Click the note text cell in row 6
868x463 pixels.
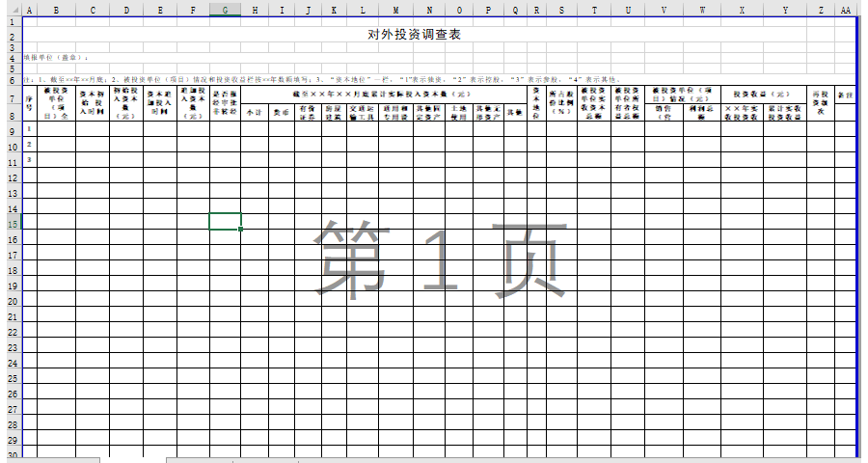point(323,80)
